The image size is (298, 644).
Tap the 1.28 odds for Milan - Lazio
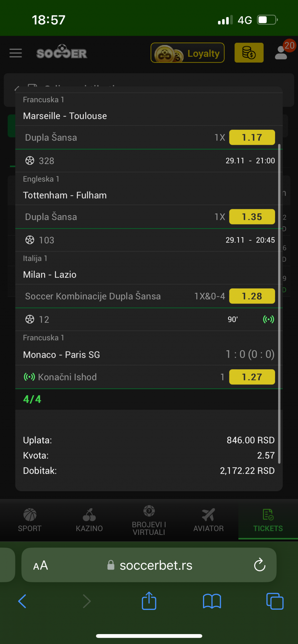[252, 296]
